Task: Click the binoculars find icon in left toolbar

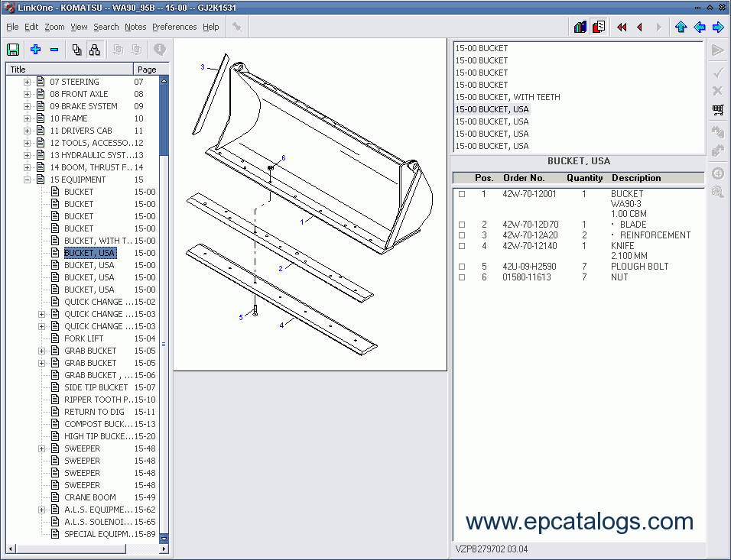Action: (95, 50)
